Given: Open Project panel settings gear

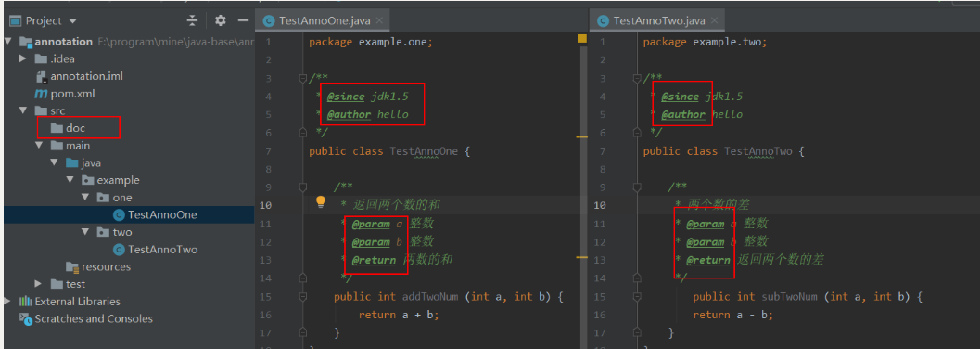Looking at the screenshot, I should coord(220,20).
